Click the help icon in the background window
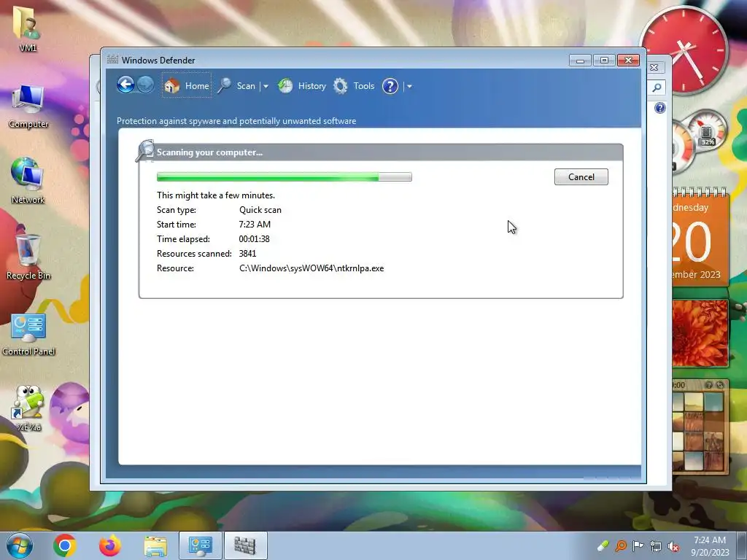Screen dimensions: 747x560 [659, 108]
